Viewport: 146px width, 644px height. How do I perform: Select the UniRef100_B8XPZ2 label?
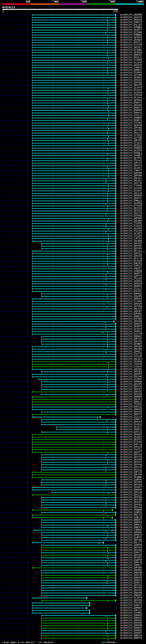131,440
